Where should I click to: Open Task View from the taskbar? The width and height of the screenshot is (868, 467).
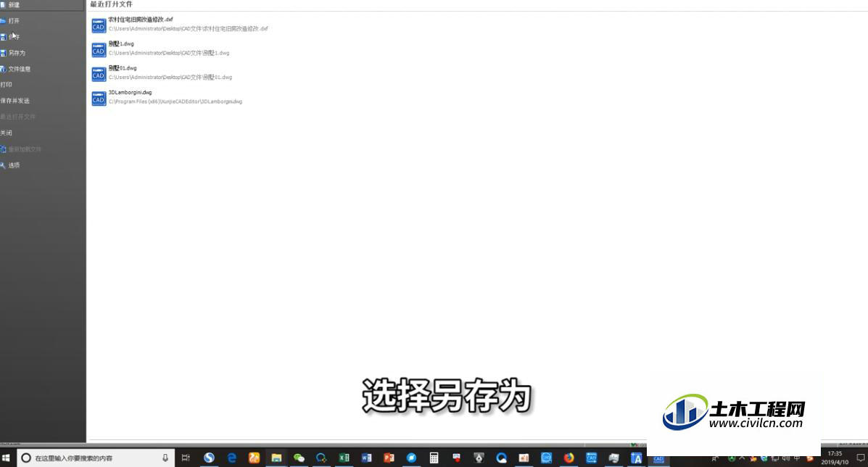(x=186, y=458)
